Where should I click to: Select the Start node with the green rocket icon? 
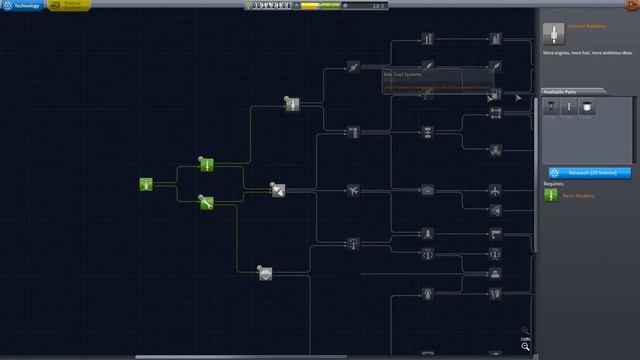[x=146, y=184]
